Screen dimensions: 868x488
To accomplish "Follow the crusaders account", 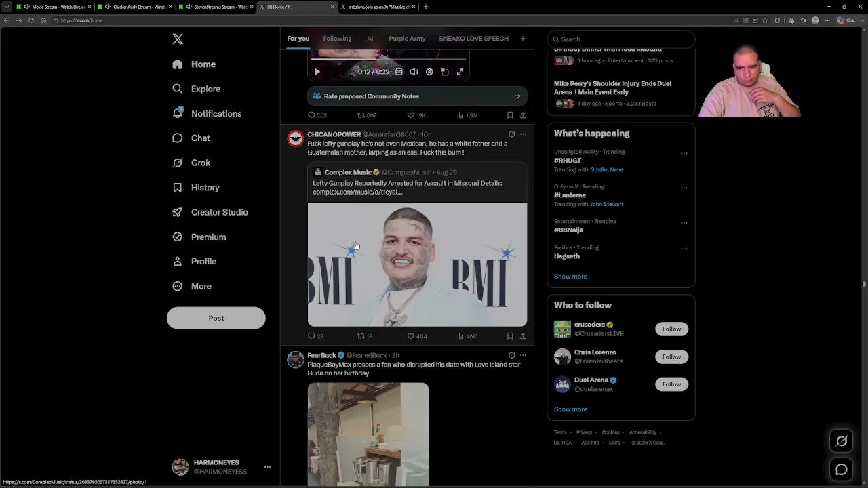I will click(671, 329).
